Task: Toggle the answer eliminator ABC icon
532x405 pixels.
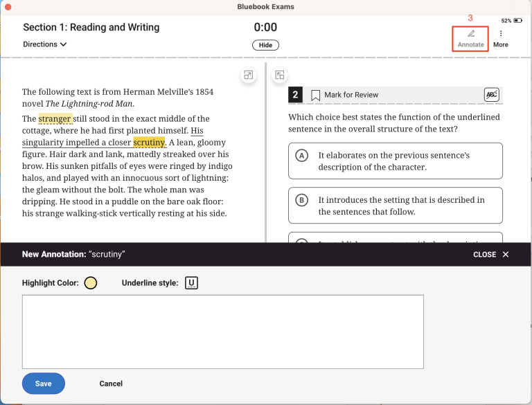Action: pyautogui.click(x=491, y=95)
